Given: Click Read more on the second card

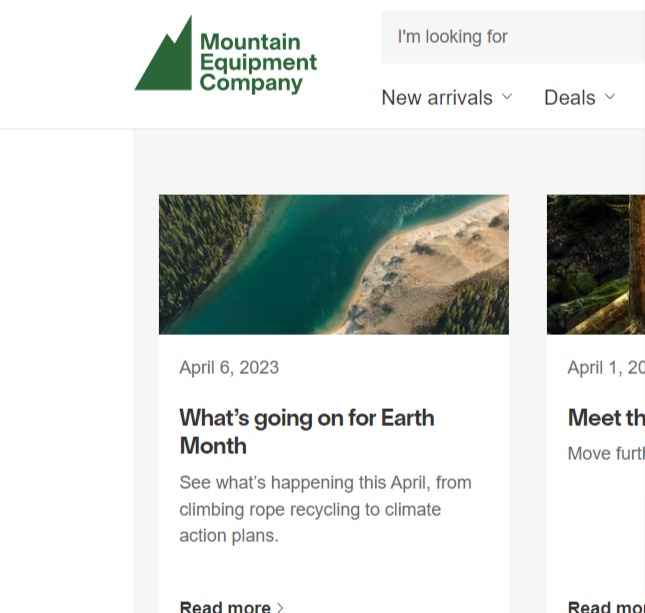Looking at the screenshot, I should 606,606.
